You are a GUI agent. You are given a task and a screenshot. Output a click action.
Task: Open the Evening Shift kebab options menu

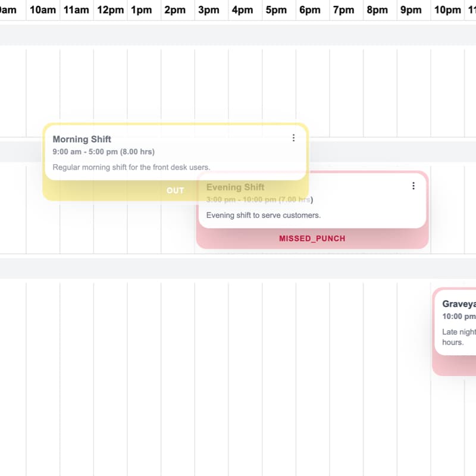[414, 186]
